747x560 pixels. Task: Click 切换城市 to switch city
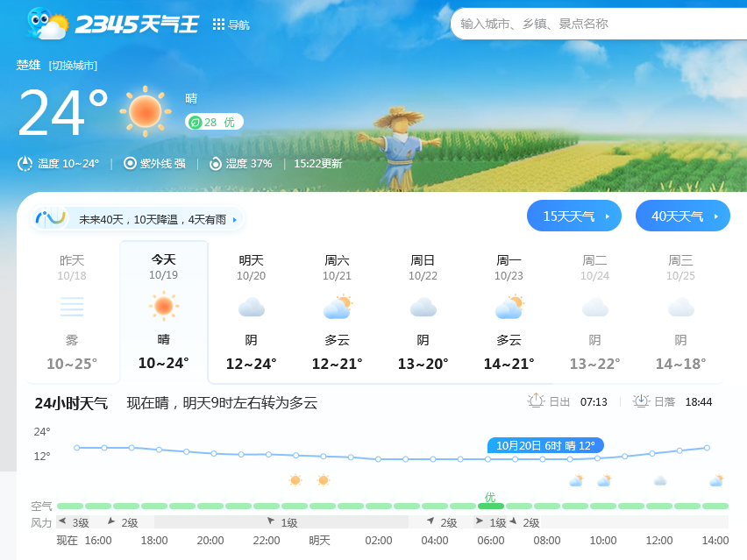73,66
